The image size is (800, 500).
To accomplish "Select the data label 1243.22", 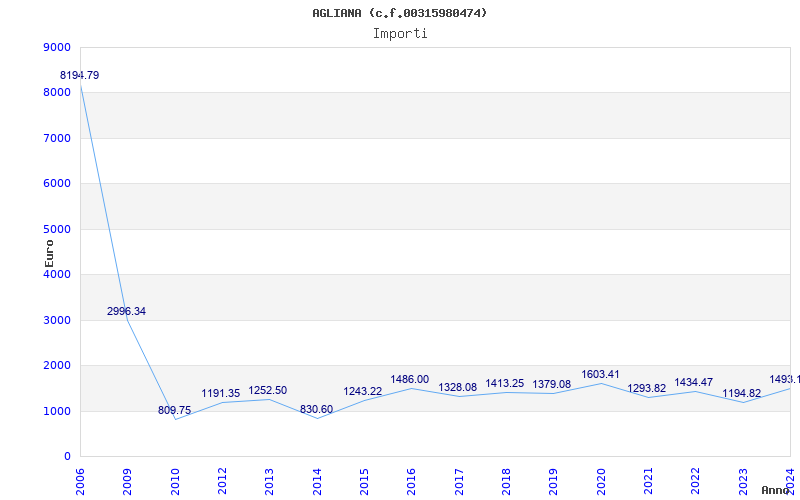I will click(x=363, y=391).
